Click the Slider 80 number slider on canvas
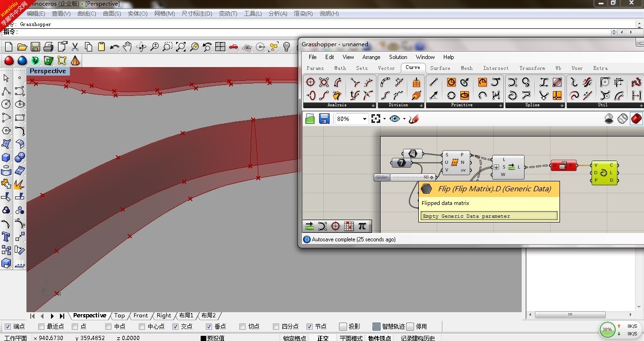 point(405,177)
